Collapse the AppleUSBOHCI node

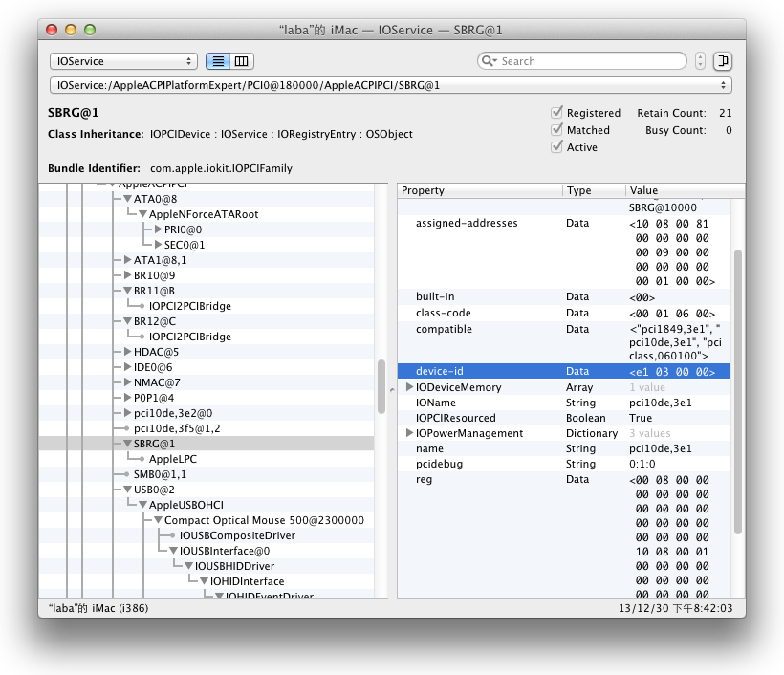[x=143, y=505]
